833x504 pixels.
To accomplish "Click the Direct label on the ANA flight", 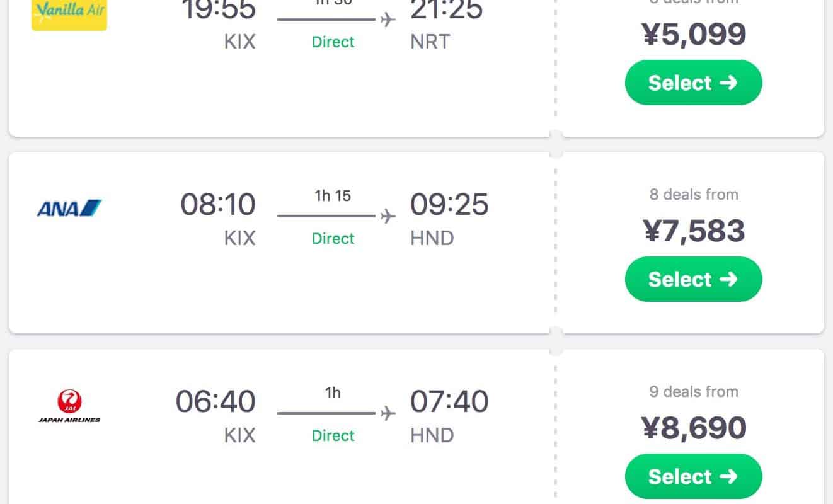I will click(333, 239).
